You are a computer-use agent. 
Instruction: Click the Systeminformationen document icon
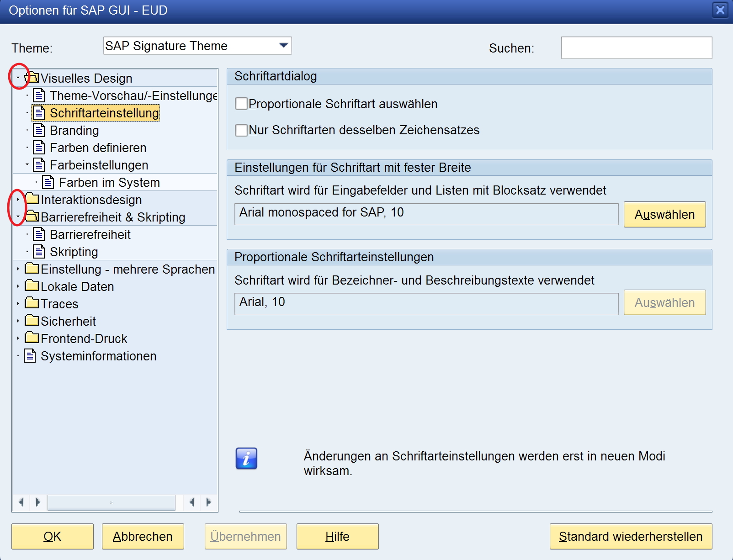[x=30, y=356]
